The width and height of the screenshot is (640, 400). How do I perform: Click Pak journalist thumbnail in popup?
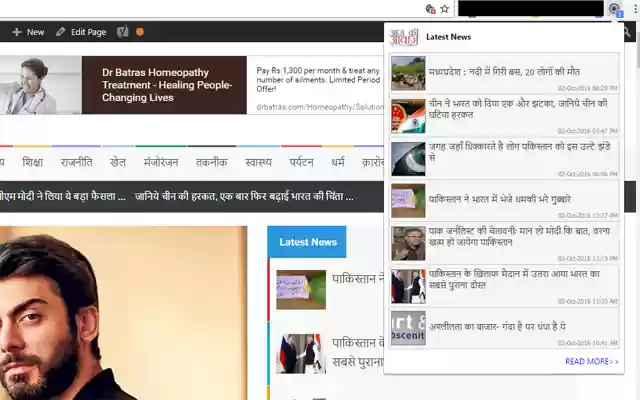pyautogui.click(x=408, y=243)
